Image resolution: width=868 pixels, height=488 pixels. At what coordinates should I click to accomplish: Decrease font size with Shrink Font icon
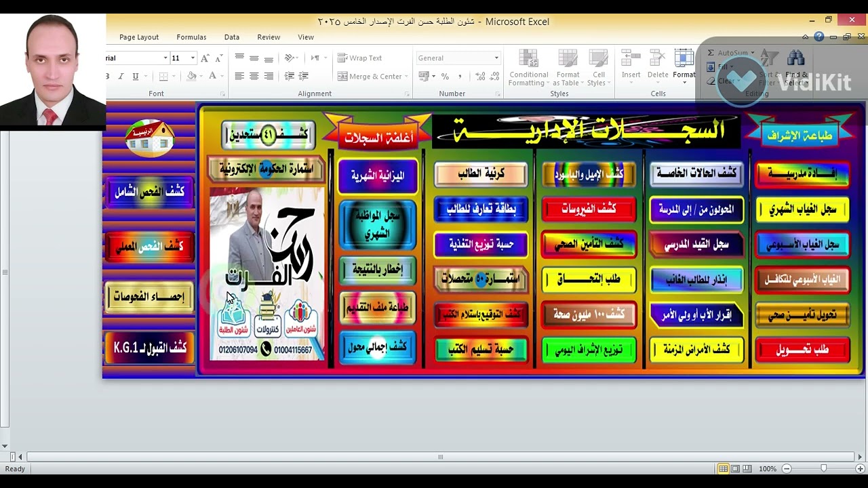click(x=220, y=58)
